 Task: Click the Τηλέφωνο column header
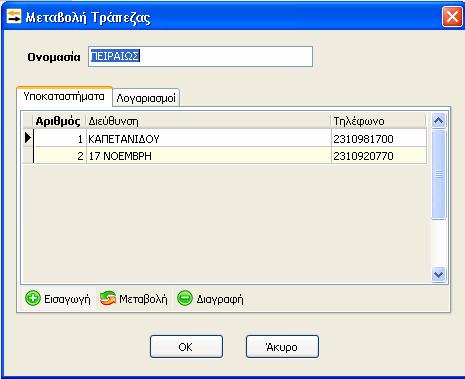(x=378, y=121)
